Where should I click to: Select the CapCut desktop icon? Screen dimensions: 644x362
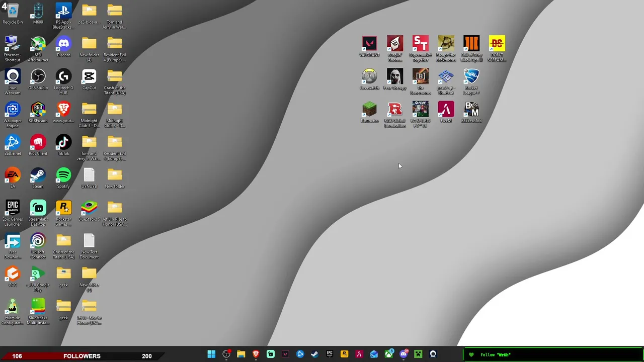(89, 79)
